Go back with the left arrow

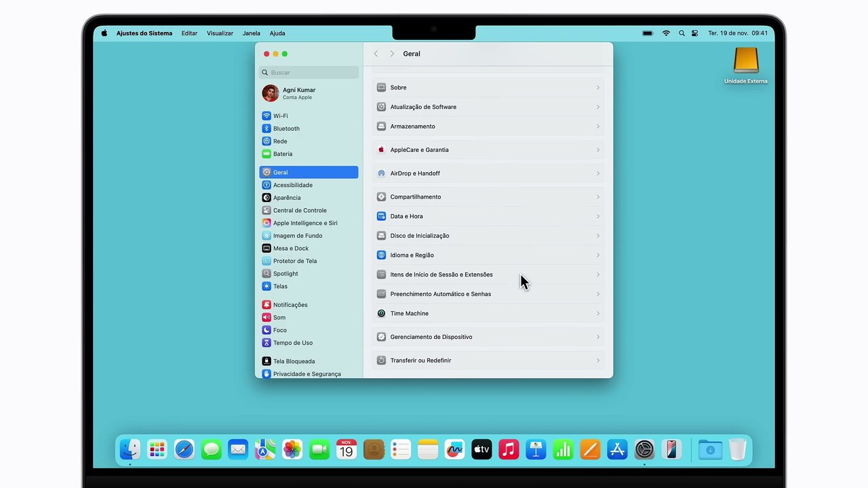coord(376,54)
